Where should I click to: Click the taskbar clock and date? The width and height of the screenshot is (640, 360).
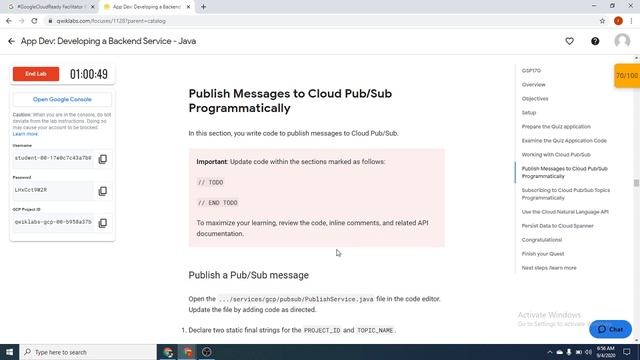click(x=606, y=352)
